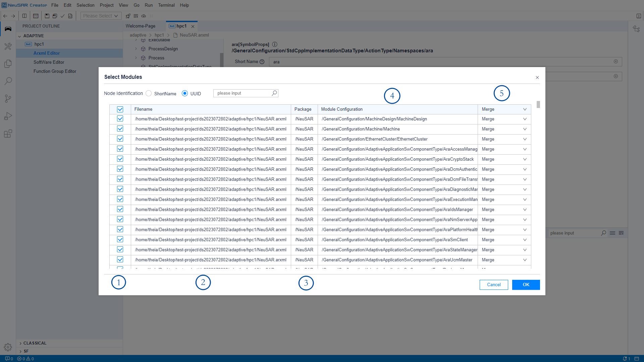This screenshot has width=644, height=362.
Task: Click the OK button
Action: coord(526,285)
